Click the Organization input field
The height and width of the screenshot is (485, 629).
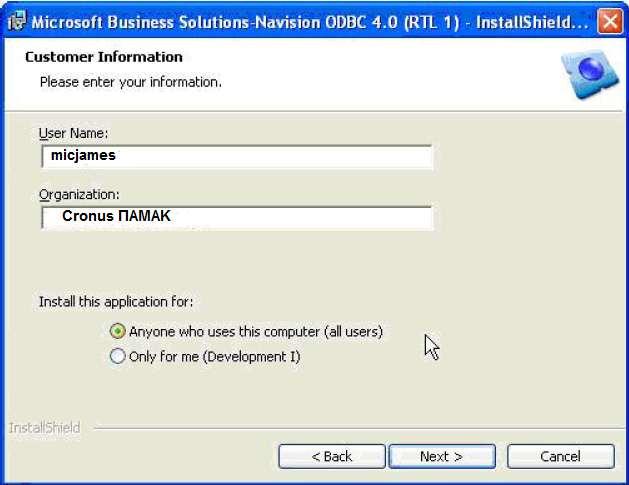click(237, 217)
